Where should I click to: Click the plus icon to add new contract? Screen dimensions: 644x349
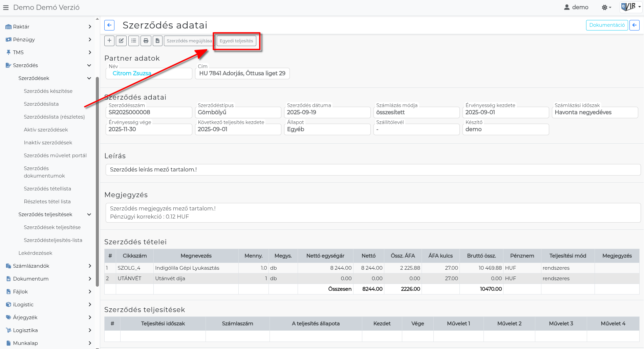pos(109,41)
